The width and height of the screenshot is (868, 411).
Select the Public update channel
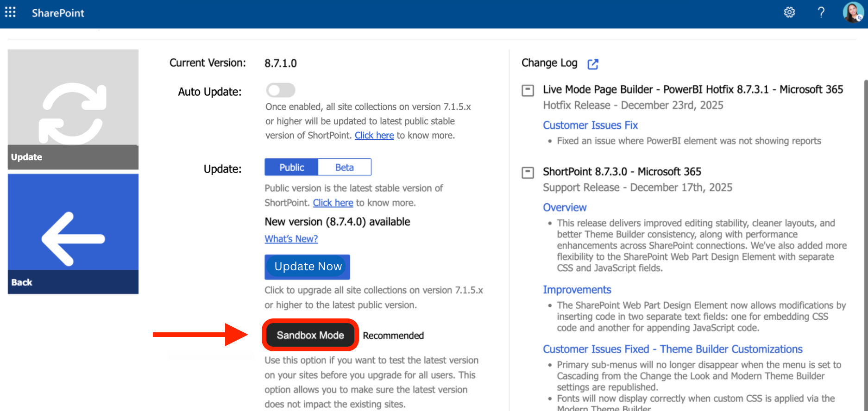[291, 167]
